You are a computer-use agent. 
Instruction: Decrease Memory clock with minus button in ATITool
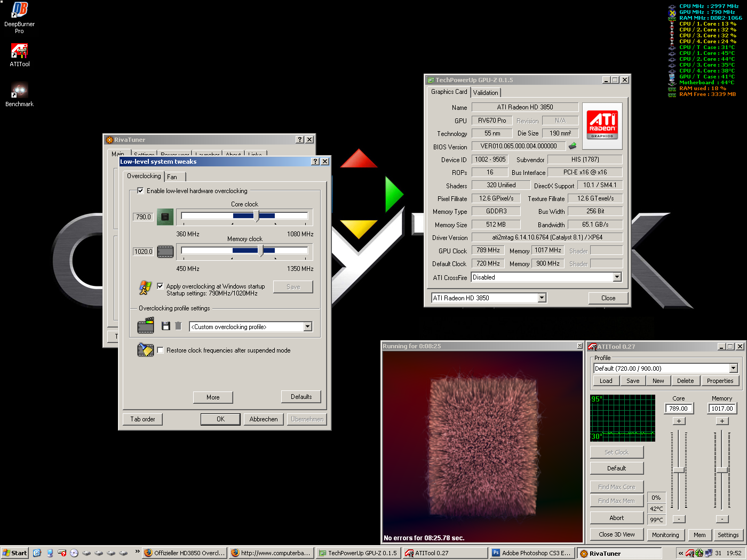pos(722,519)
